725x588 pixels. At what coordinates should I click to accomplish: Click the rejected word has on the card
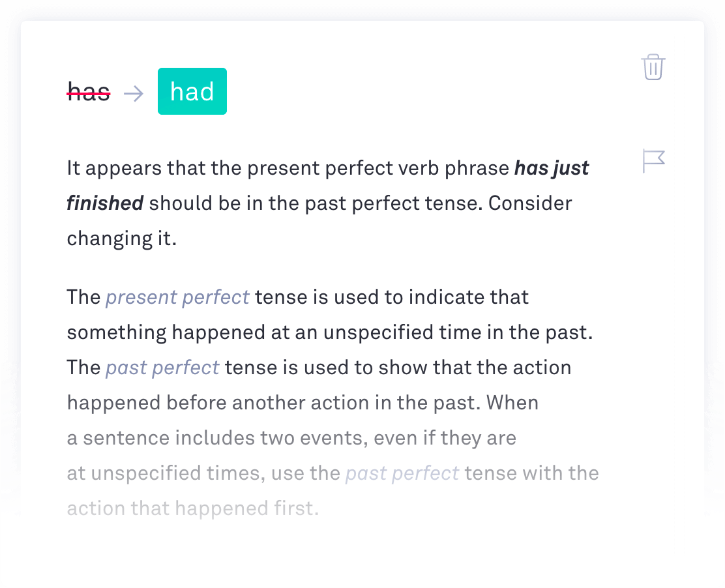[88, 93]
